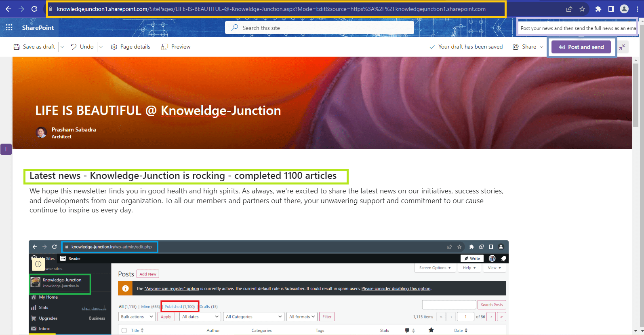The width and height of the screenshot is (644, 335).
Task: Click Save as draft
Action: click(x=34, y=47)
